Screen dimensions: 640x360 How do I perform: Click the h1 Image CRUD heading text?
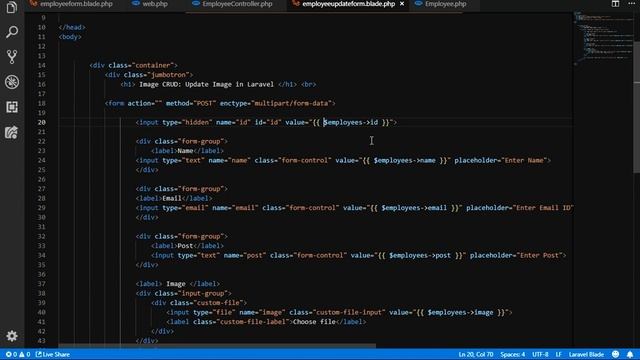click(207, 84)
